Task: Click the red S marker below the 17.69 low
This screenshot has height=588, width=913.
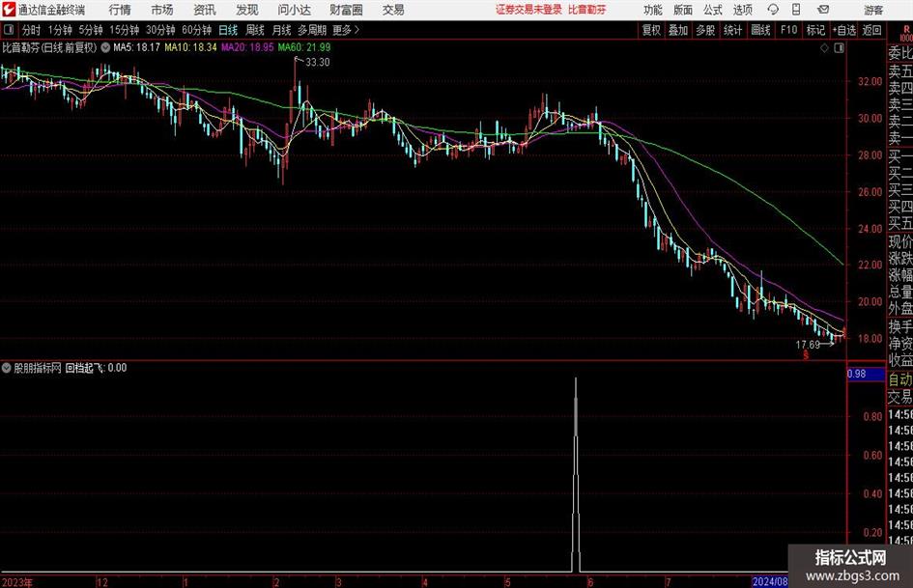Action: (806, 354)
